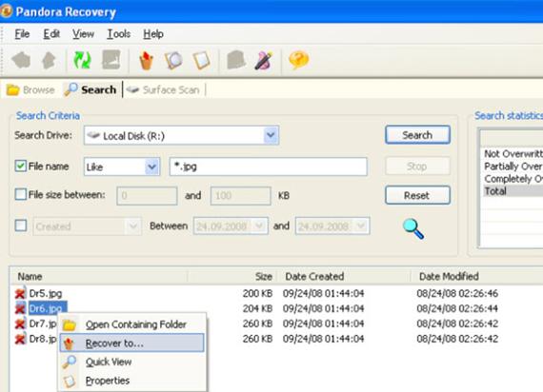Open the orange Help bubble icon

pyautogui.click(x=298, y=60)
